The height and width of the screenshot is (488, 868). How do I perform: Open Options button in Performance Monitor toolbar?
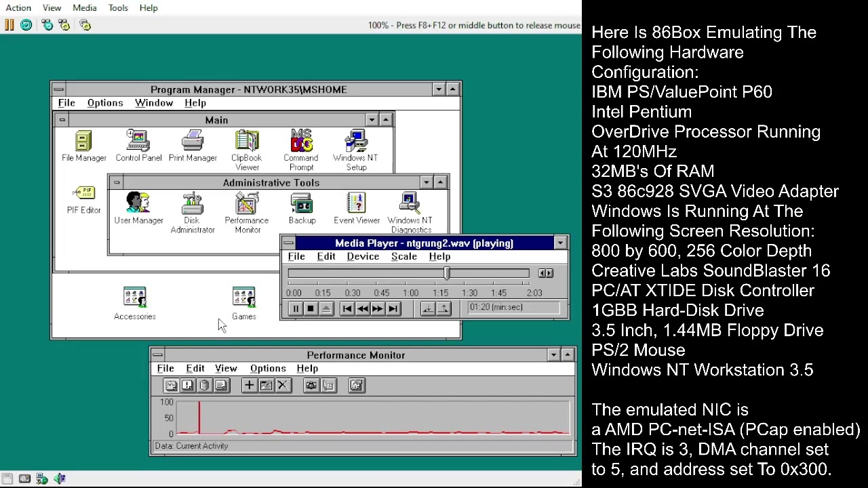pos(357,386)
